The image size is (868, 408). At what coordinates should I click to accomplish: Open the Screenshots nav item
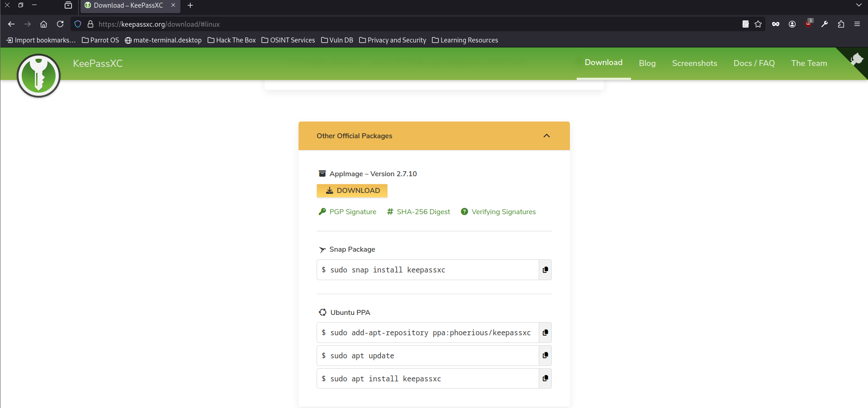(694, 63)
